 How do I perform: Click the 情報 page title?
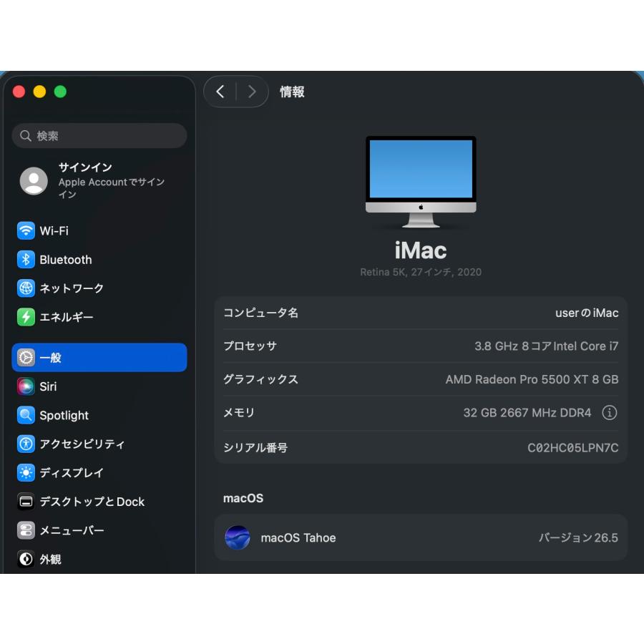[x=292, y=92]
